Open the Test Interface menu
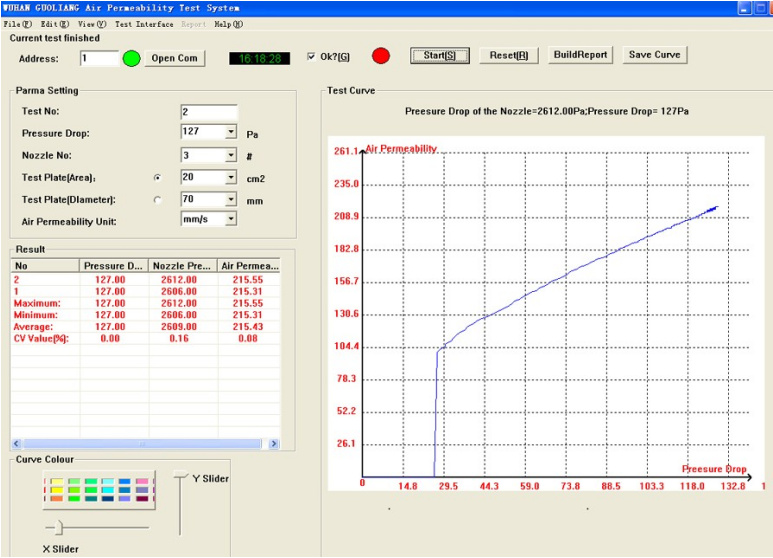This screenshot has width=773, height=558. [x=144, y=24]
